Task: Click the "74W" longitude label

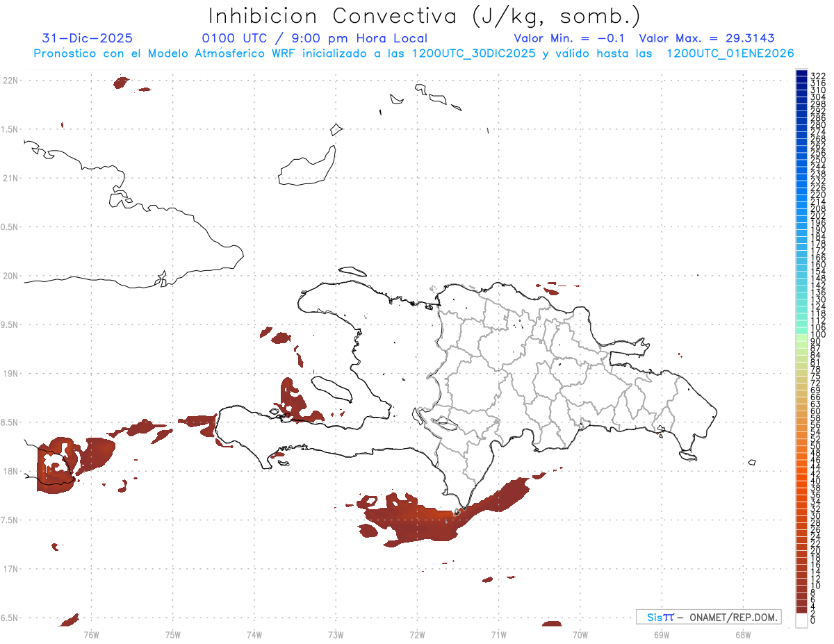Action: click(254, 634)
